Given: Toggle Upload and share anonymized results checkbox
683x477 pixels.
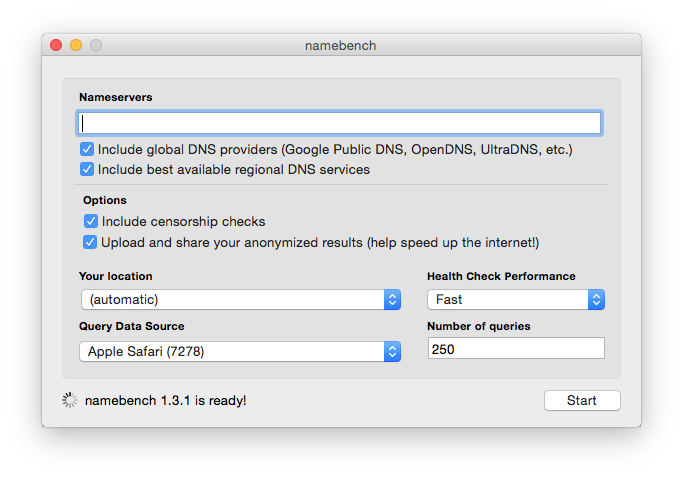Looking at the screenshot, I should point(91,242).
